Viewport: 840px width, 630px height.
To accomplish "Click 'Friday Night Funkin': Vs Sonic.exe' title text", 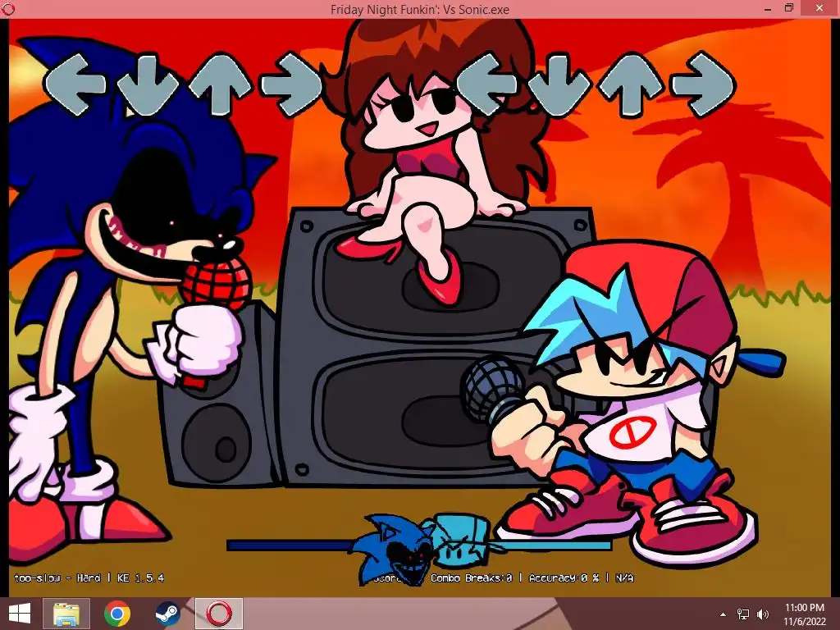I will coord(419,9).
